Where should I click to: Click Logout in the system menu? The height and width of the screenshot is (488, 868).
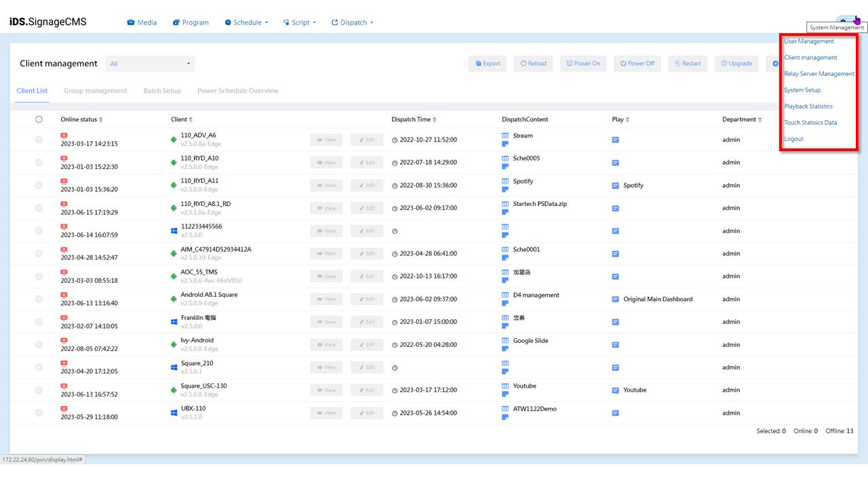[x=794, y=139]
